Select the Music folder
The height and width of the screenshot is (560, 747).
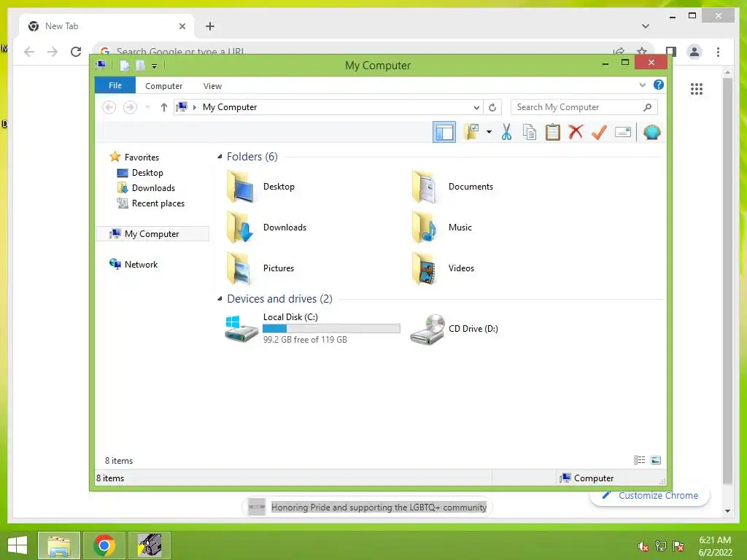point(441,227)
